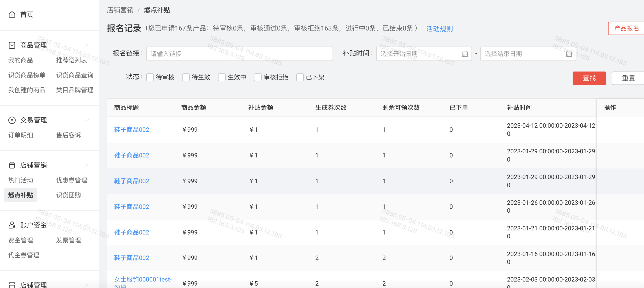Click the 选择开始日期 date field
Screen dimensions: 644x288
coord(424,54)
